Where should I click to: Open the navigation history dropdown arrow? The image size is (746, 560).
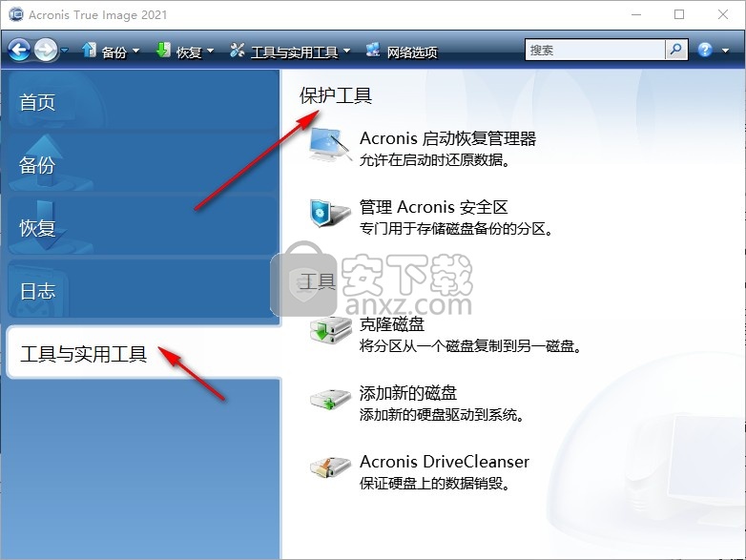pyautogui.click(x=65, y=50)
